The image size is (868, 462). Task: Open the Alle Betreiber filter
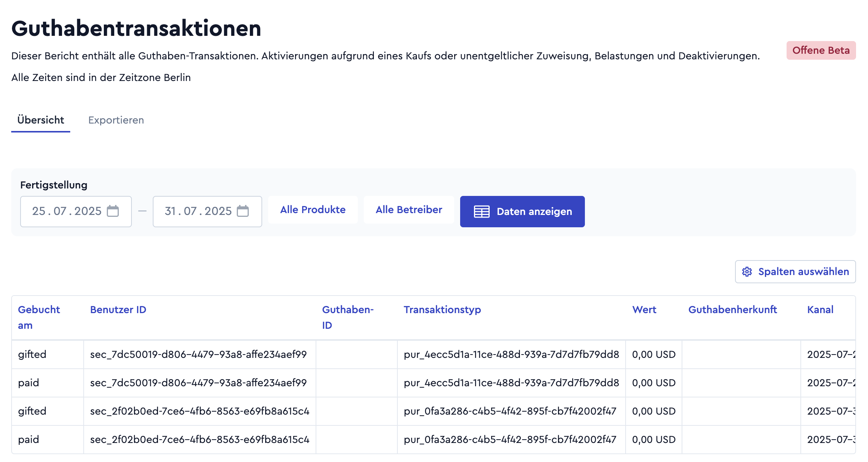coord(409,210)
